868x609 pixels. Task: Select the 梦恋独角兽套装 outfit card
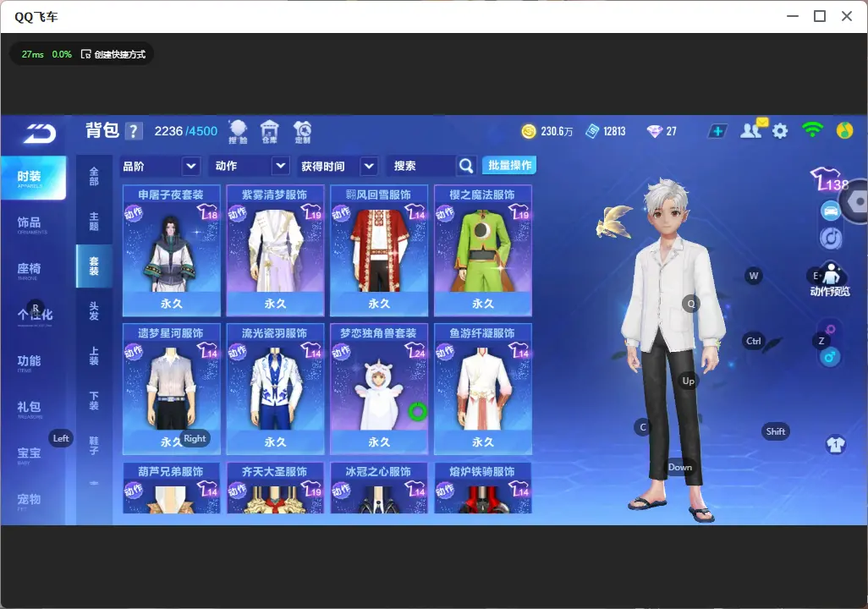point(379,388)
